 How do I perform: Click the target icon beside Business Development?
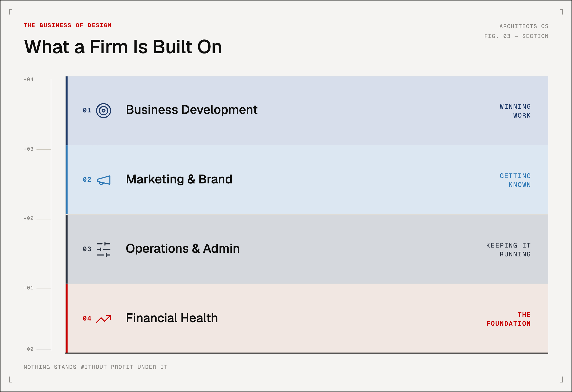pyautogui.click(x=104, y=110)
